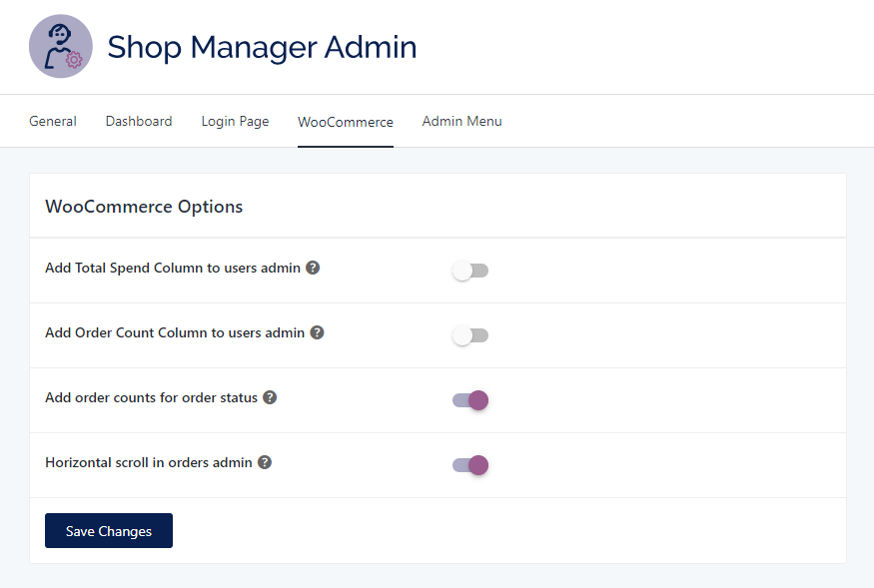
Task: Click the 'Horizontal scroll in orders admin' label
Action: tap(149, 462)
